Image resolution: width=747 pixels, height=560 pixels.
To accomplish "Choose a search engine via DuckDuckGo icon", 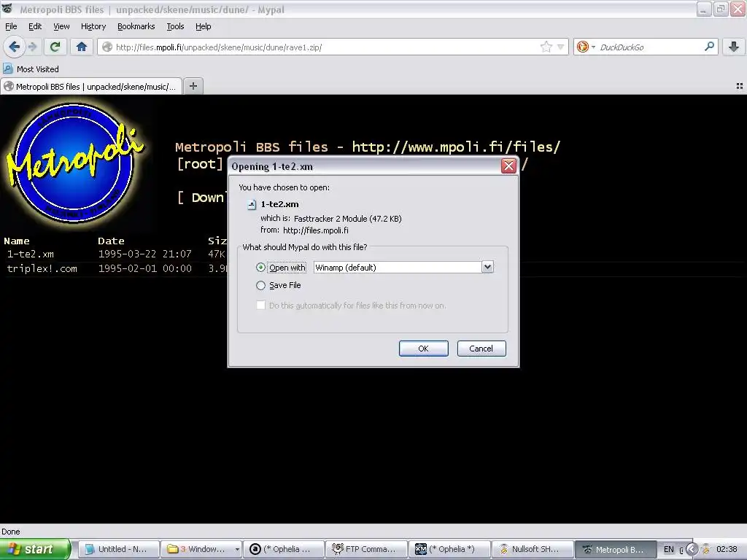I will [x=583, y=47].
